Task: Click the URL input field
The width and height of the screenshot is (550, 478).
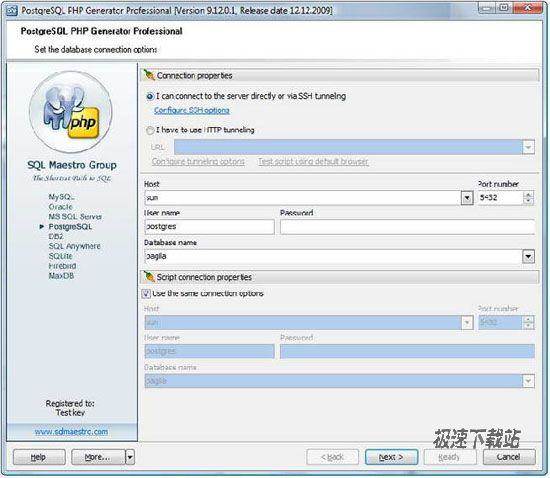Action: coord(348,147)
